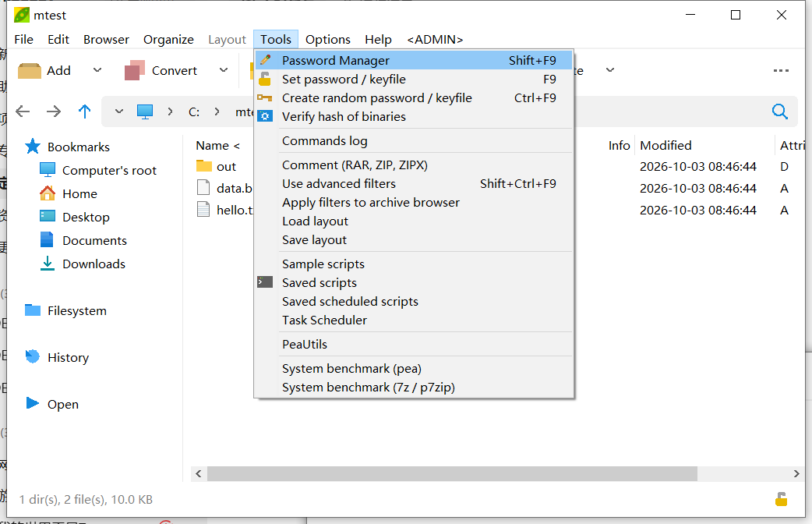The height and width of the screenshot is (524, 812).
Task: Sort by the Modified column header
Action: pyautogui.click(x=666, y=146)
